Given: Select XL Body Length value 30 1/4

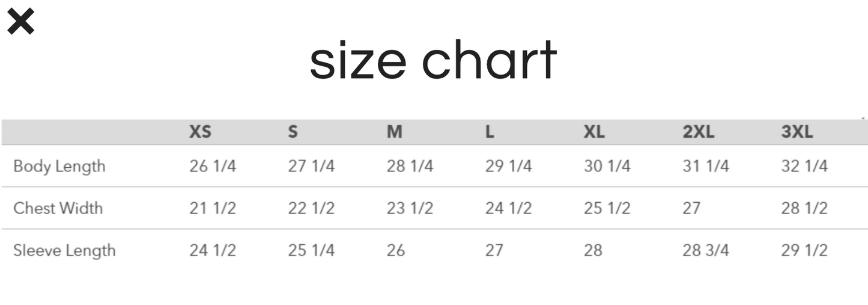Looking at the screenshot, I should [607, 166].
